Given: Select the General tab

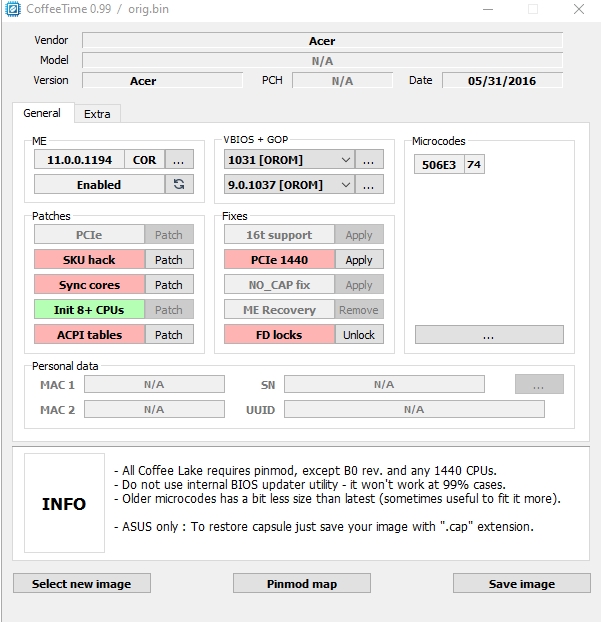Looking at the screenshot, I should click(42, 113).
